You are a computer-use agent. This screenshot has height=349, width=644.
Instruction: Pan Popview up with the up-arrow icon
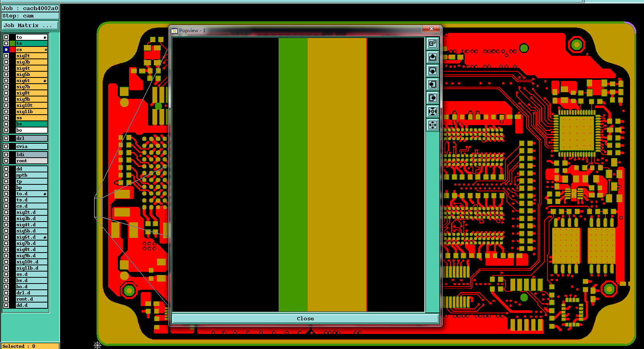point(432,57)
